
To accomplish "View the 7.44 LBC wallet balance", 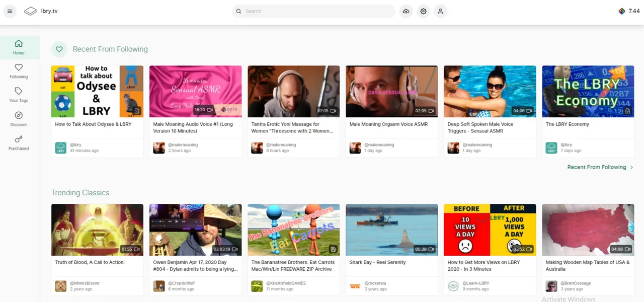I will tap(629, 11).
